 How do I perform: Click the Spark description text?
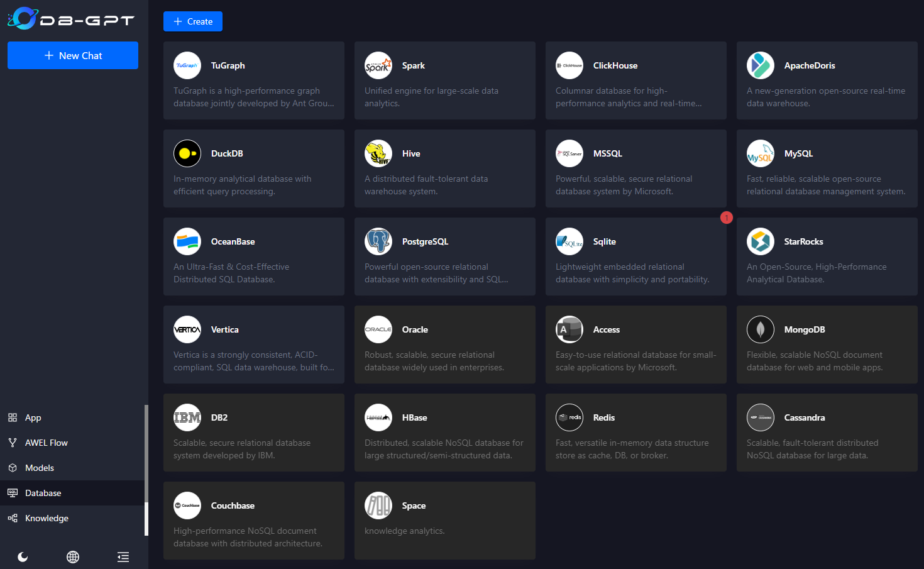pos(432,97)
